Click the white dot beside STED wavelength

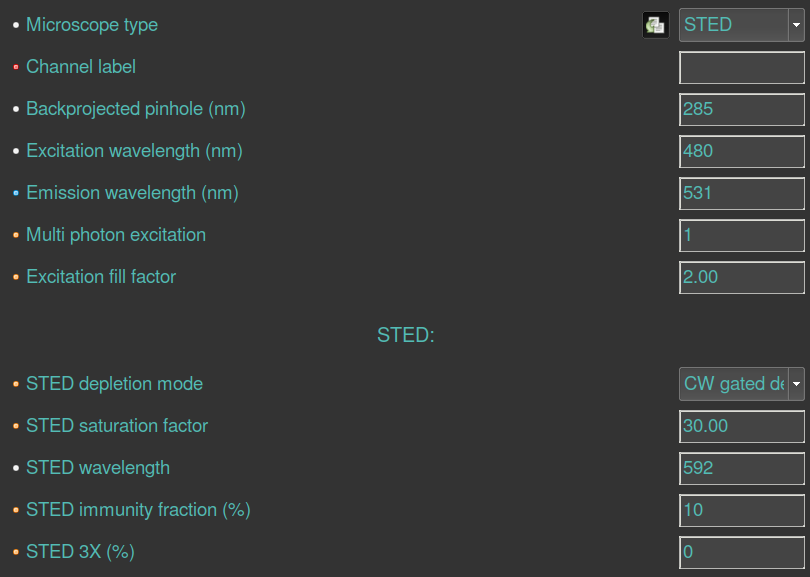(16, 468)
